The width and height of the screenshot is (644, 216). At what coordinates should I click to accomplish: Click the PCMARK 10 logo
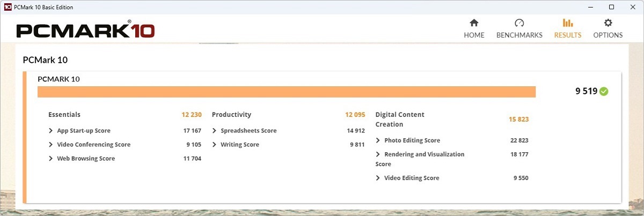86,30
